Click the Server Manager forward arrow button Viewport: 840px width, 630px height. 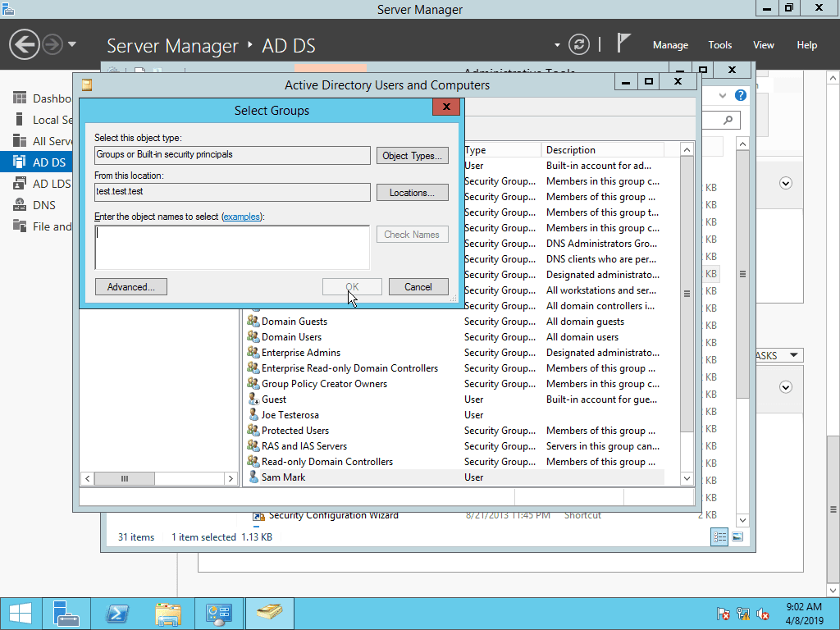click(52, 44)
